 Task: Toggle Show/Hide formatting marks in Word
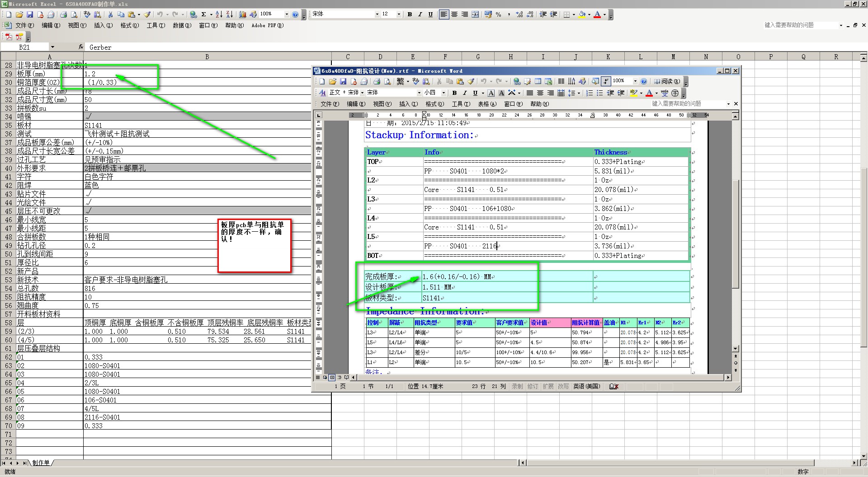point(606,81)
